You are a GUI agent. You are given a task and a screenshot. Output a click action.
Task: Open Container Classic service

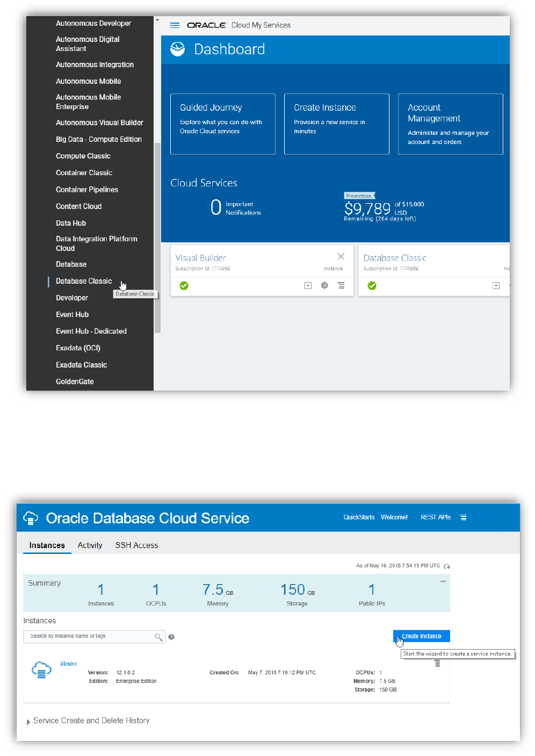[84, 172]
